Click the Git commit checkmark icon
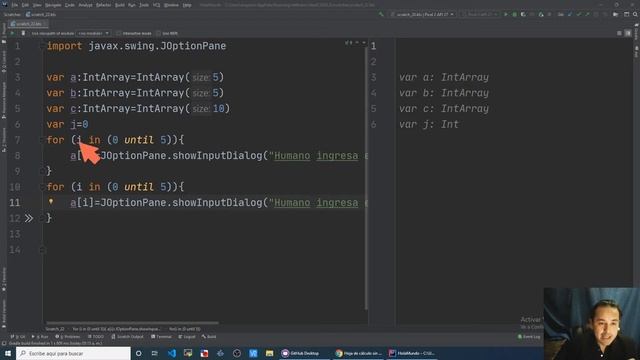 tap(579, 14)
